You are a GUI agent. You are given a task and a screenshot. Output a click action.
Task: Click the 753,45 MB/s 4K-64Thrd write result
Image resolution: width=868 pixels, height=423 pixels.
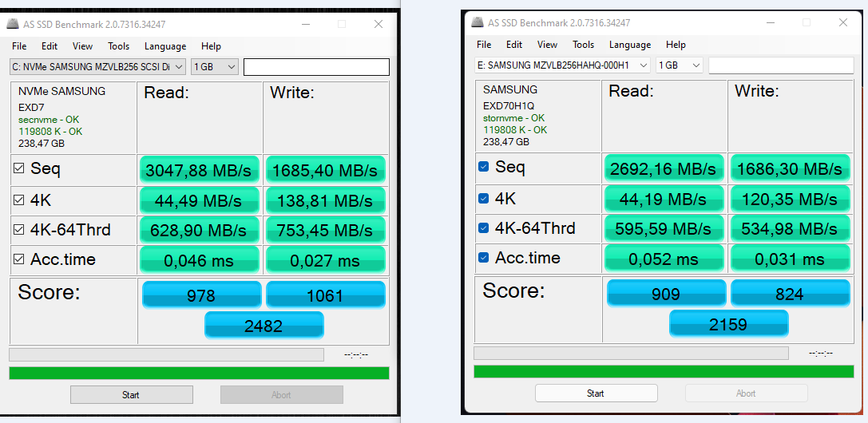(x=326, y=231)
